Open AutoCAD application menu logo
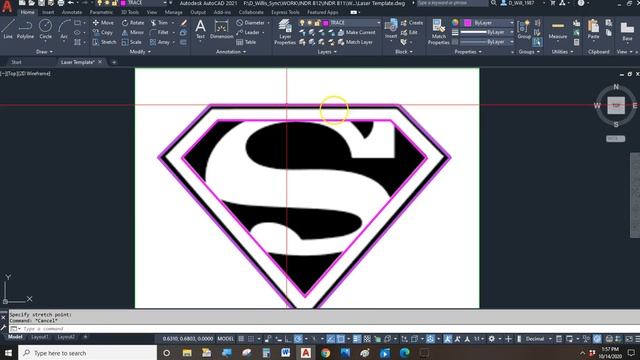 (x=7, y=7)
